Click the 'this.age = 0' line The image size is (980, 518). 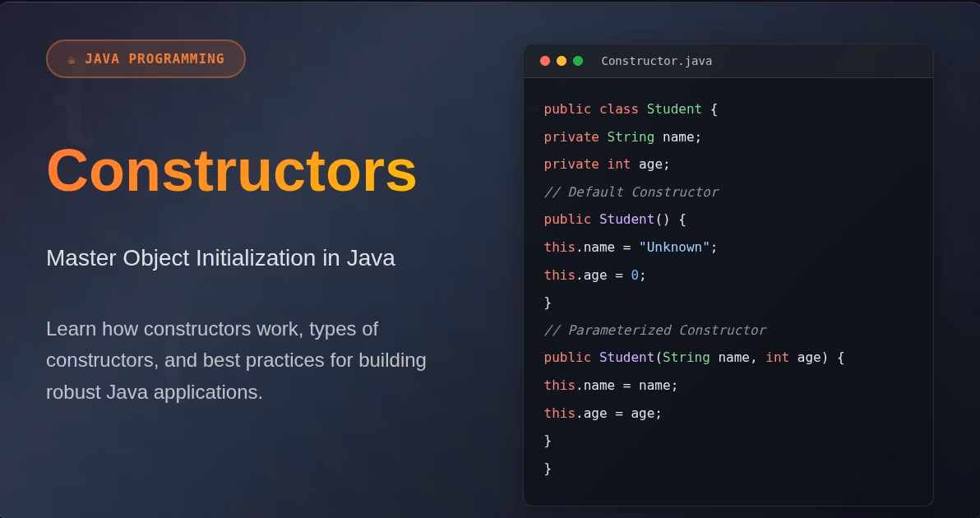(594, 275)
